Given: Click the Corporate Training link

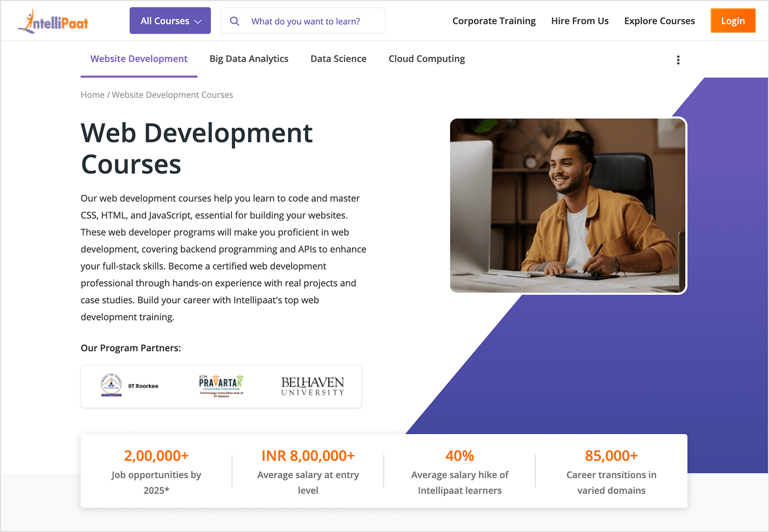Looking at the screenshot, I should 494,21.
